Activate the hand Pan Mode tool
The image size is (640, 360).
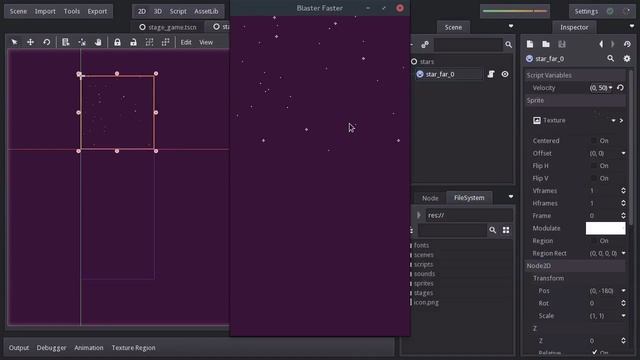click(x=98, y=42)
